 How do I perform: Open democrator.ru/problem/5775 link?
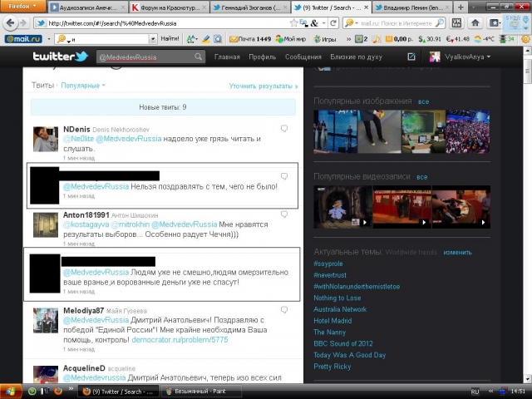[180, 340]
